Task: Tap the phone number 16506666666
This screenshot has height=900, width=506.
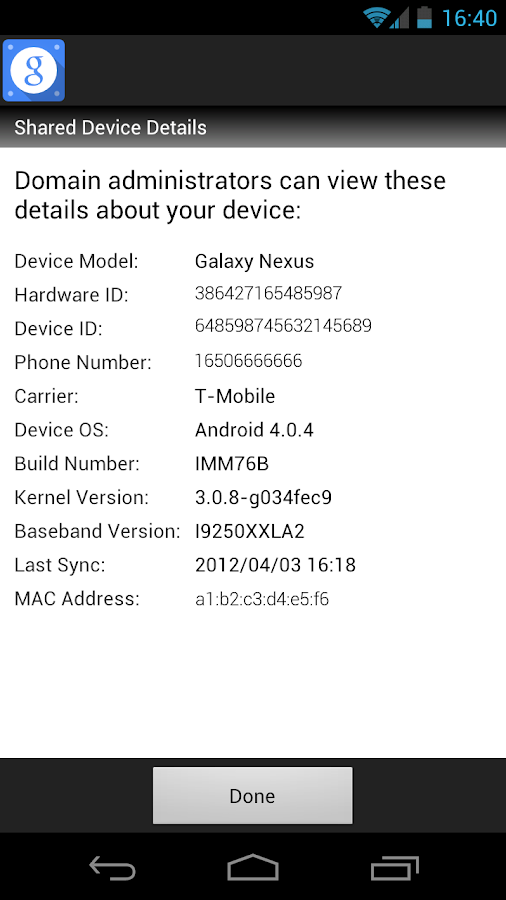Action: [248, 361]
